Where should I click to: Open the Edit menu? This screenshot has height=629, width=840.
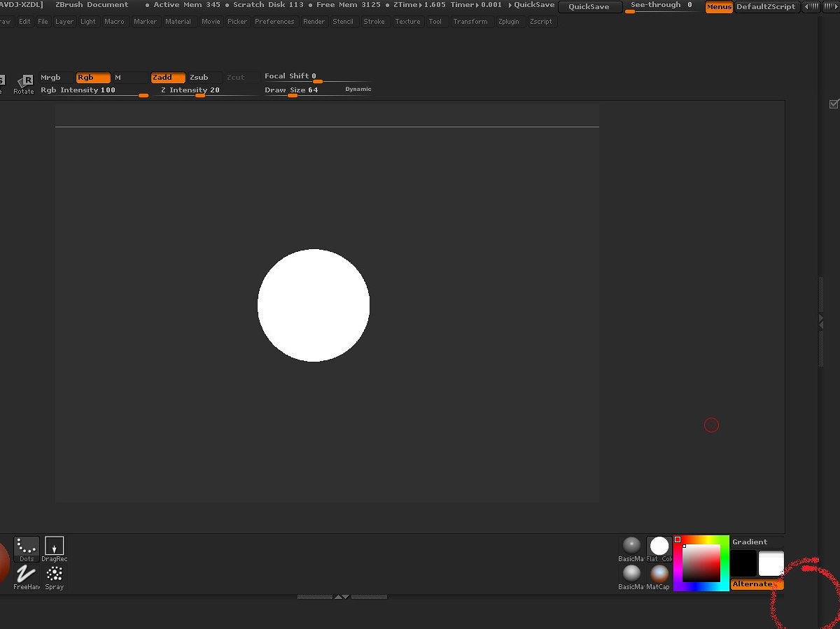pyautogui.click(x=24, y=22)
